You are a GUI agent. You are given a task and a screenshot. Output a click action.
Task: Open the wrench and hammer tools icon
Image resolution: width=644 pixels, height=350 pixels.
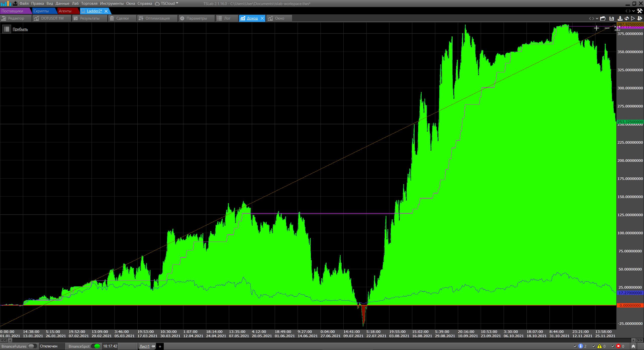pyautogui.click(x=639, y=11)
